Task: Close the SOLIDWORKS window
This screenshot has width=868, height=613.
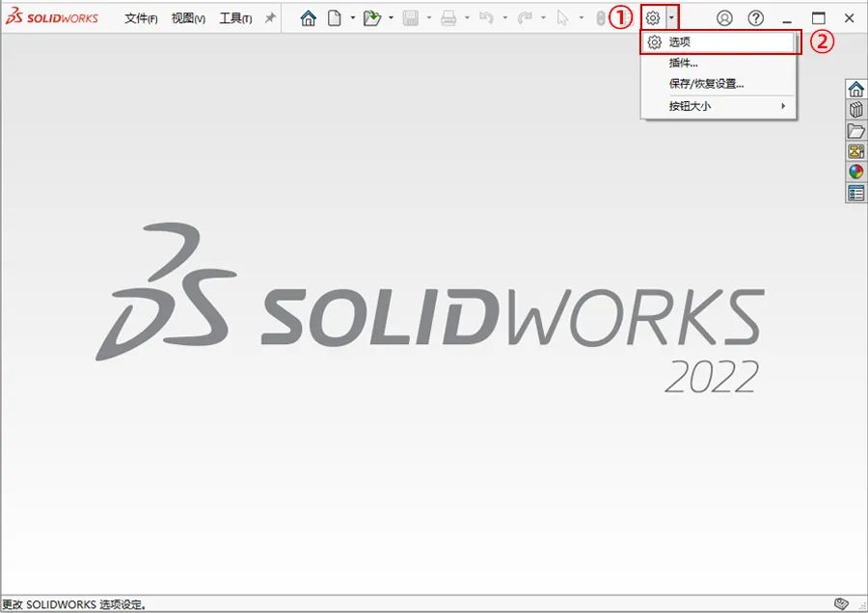Action: click(849, 18)
